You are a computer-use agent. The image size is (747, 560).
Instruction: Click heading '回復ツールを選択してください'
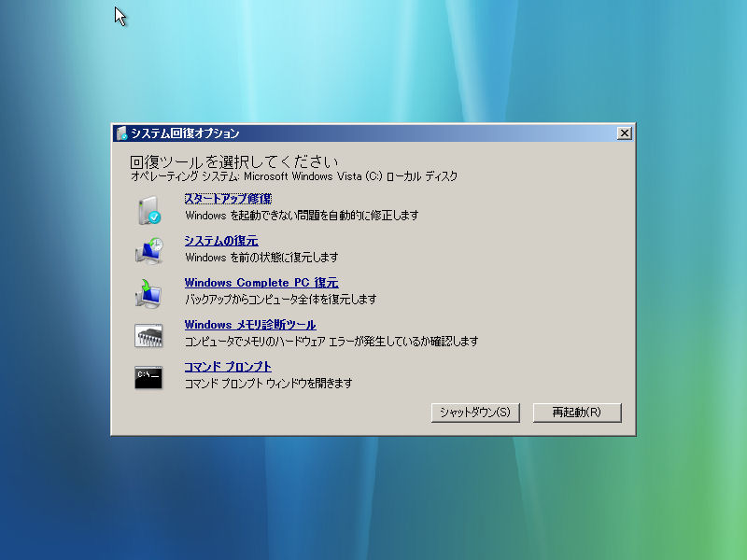[234, 161]
